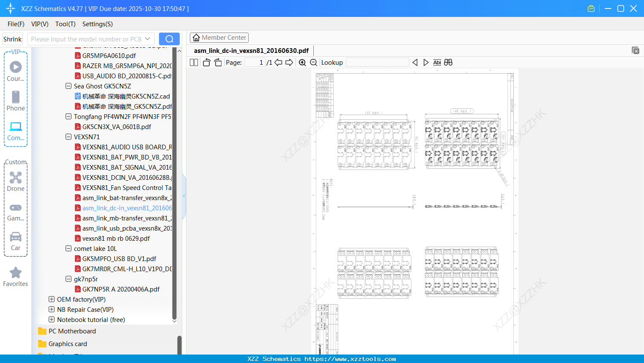Click the scroll-up arrow of file tree
The height and width of the screenshot is (363, 644).
point(179,51)
